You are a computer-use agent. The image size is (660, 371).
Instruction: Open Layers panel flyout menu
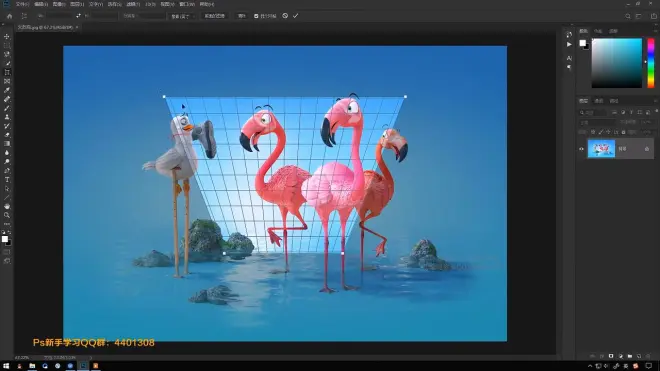point(656,101)
